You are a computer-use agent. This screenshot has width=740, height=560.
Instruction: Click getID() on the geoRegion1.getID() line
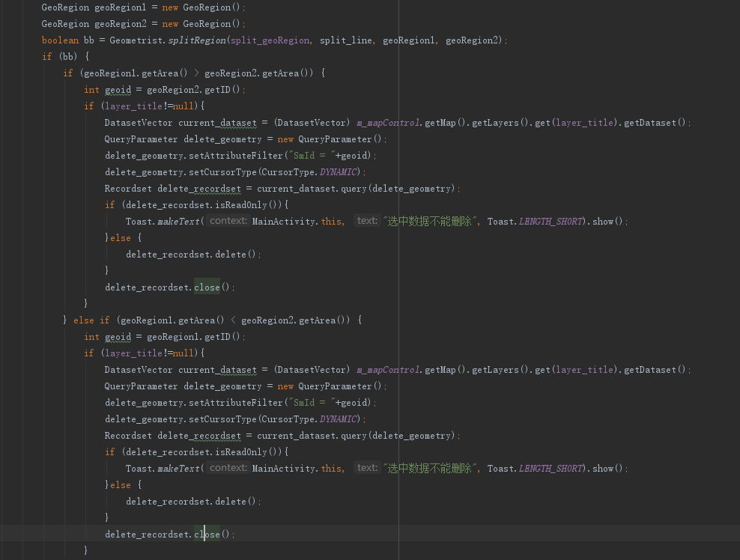pyautogui.click(x=222, y=337)
